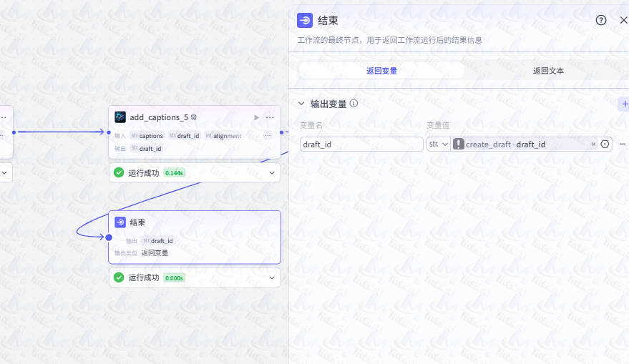Open the str type dropdown

tap(438, 144)
